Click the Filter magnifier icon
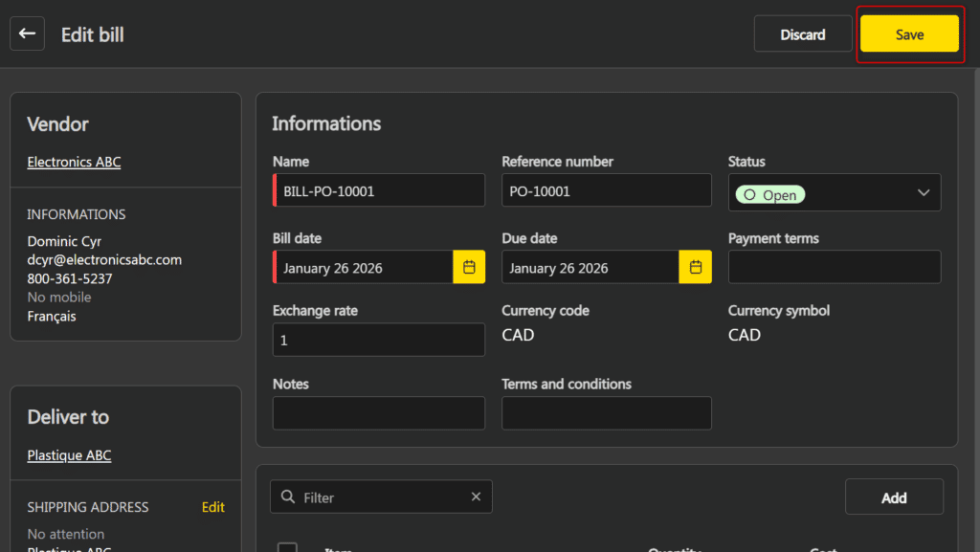Image resolution: width=980 pixels, height=552 pixels. [288, 497]
